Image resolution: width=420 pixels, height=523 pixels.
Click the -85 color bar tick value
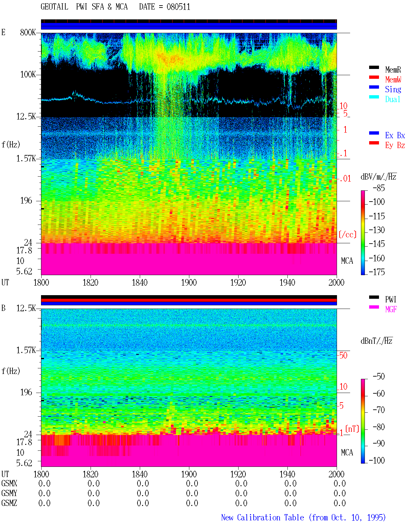click(x=379, y=188)
